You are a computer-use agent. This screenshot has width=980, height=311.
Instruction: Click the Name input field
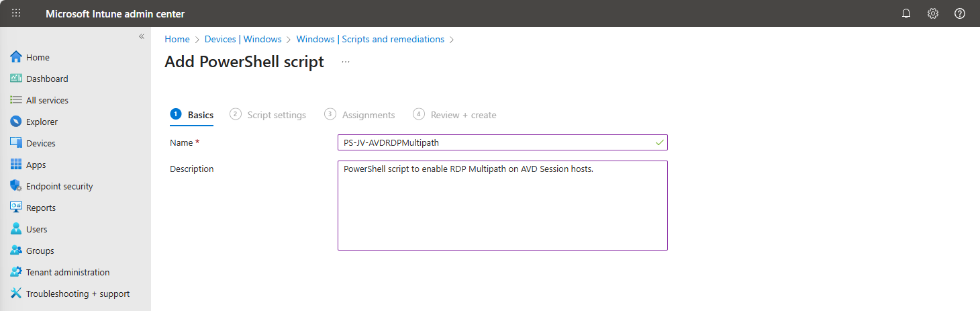pyautogui.click(x=503, y=142)
